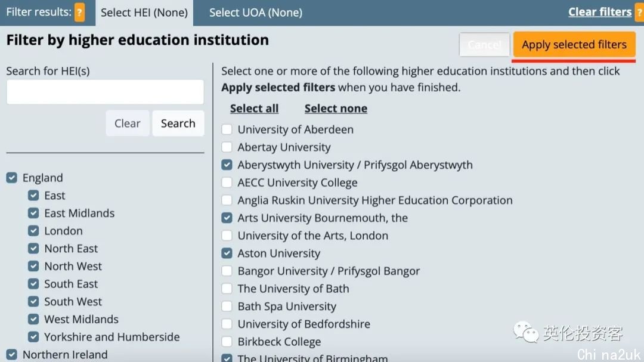
Task: Click the Select none link
Action: [x=336, y=109]
